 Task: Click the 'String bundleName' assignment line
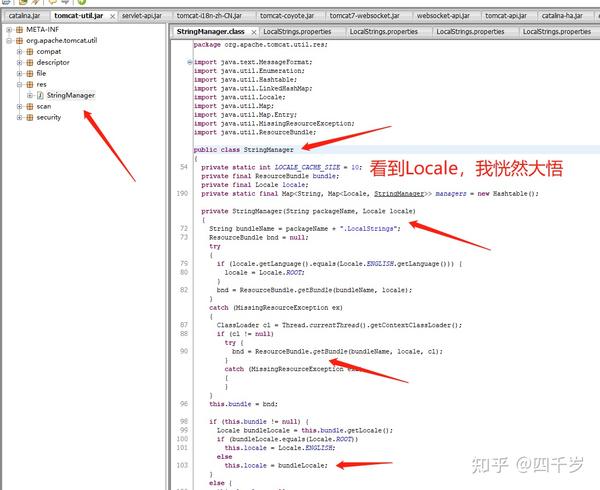pyautogui.click(x=305, y=229)
